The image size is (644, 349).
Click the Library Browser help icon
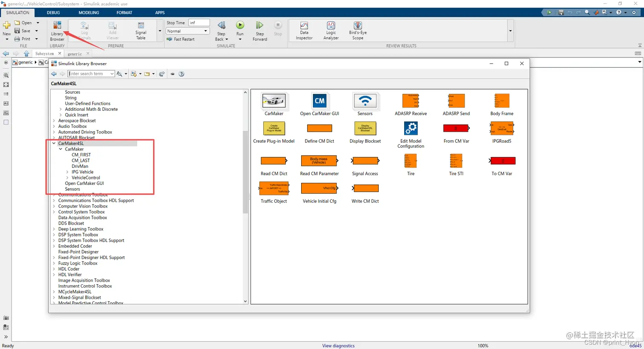point(181,74)
